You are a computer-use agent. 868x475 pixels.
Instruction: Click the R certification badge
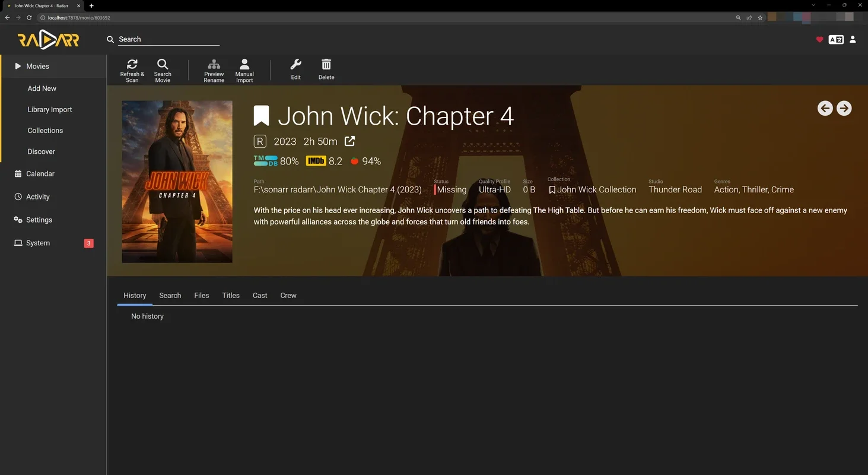tap(260, 141)
